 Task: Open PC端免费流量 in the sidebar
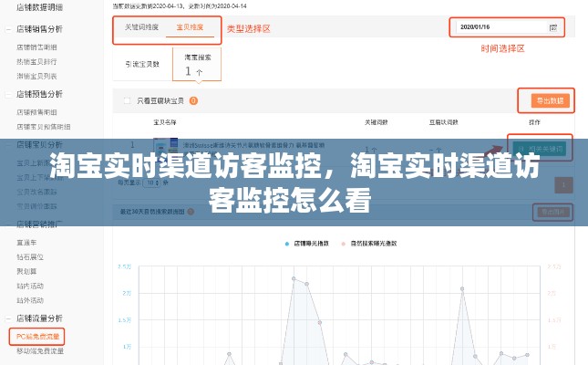38,336
